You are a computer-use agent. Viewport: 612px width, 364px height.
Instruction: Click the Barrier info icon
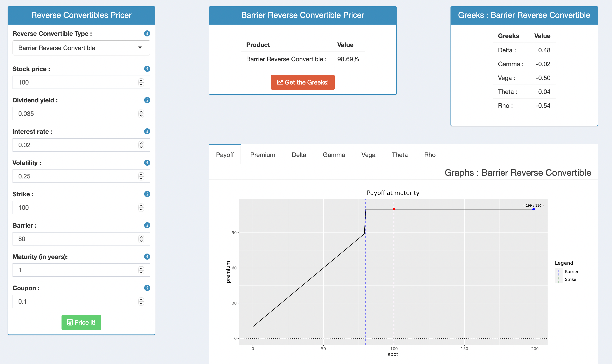pyautogui.click(x=147, y=225)
